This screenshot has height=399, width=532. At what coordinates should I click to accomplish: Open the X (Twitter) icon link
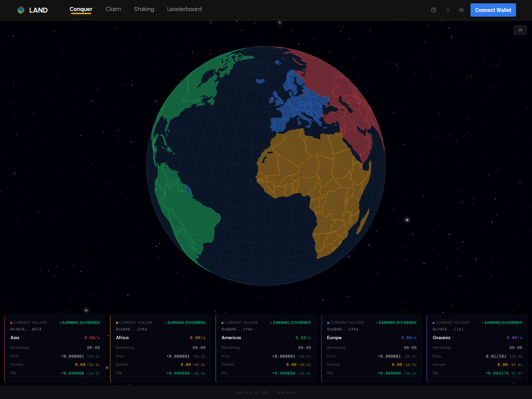448,10
